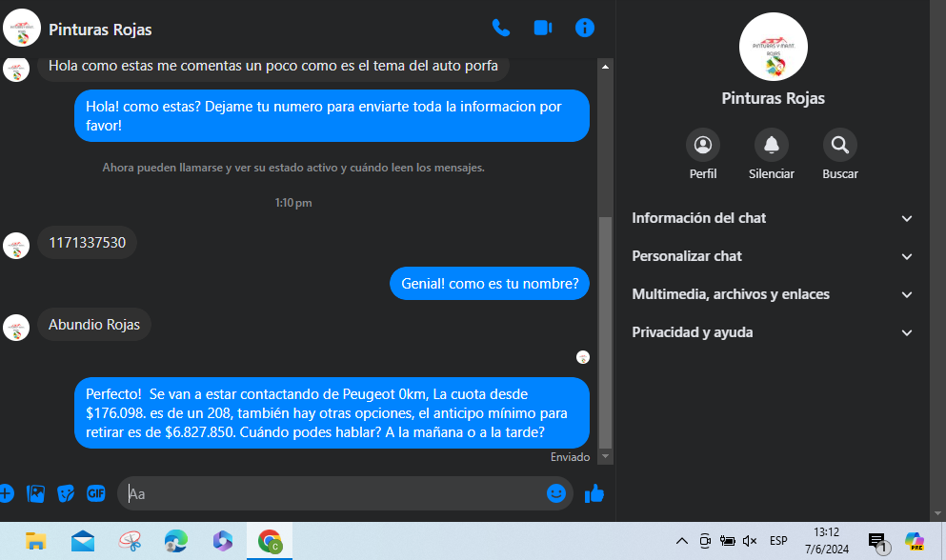
Task: Click avatar beside message 1171337530
Action: coord(16,247)
